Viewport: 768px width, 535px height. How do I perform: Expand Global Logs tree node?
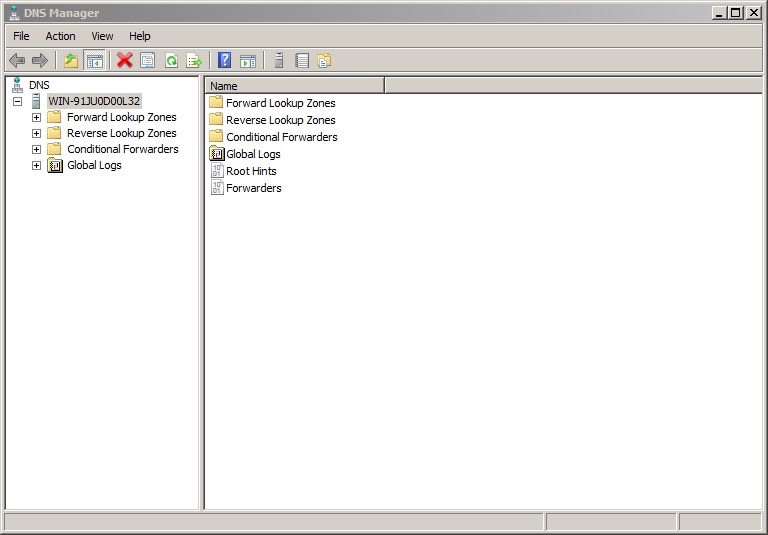coord(36,166)
